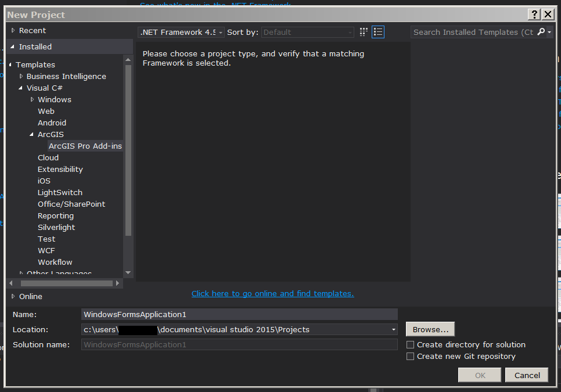The height and width of the screenshot is (392, 561).
Task: Switch to medium icons list view
Action: coord(378,32)
